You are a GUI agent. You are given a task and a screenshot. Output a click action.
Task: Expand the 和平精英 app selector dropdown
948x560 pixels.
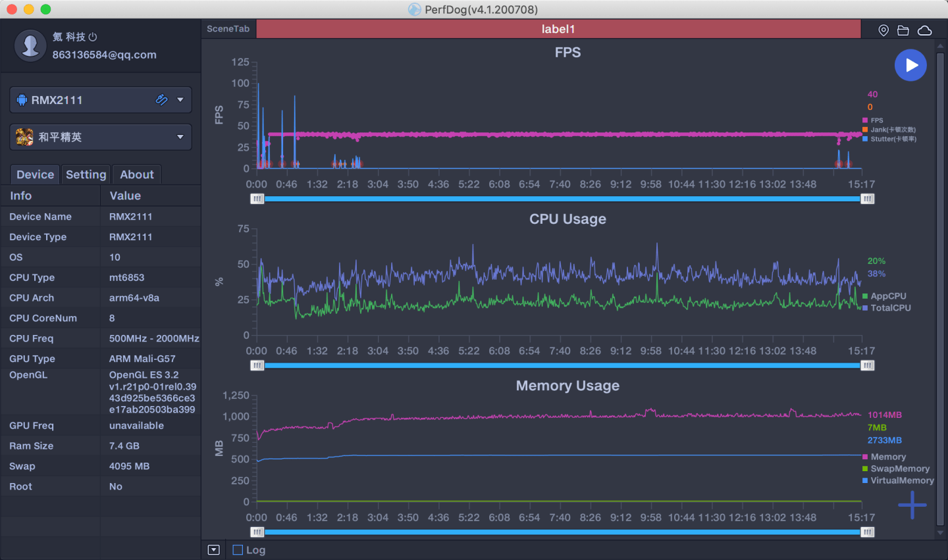click(x=180, y=137)
